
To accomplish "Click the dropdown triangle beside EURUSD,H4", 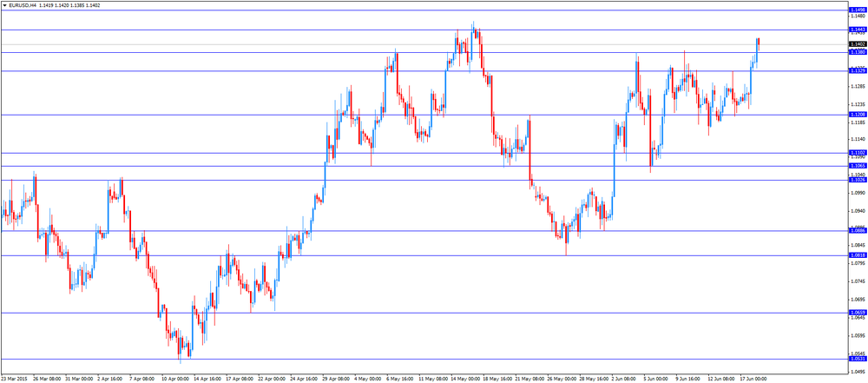I will pos(5,5).
